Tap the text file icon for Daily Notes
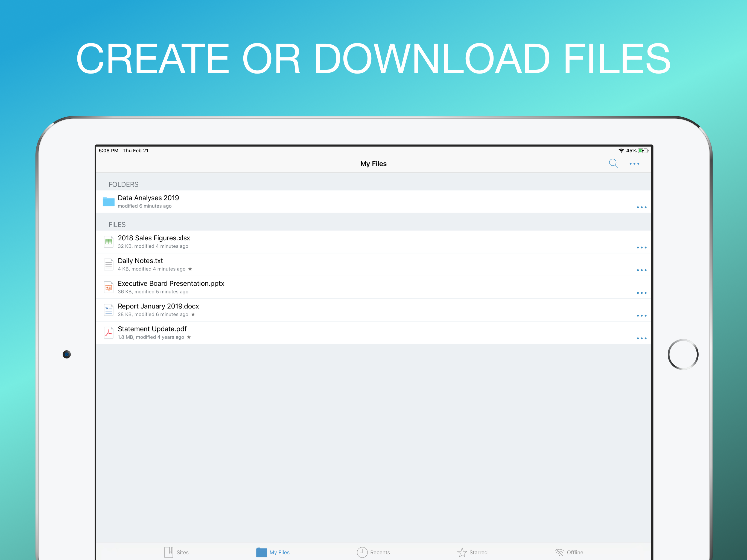The image size is (747, 560). coord(108,264)
